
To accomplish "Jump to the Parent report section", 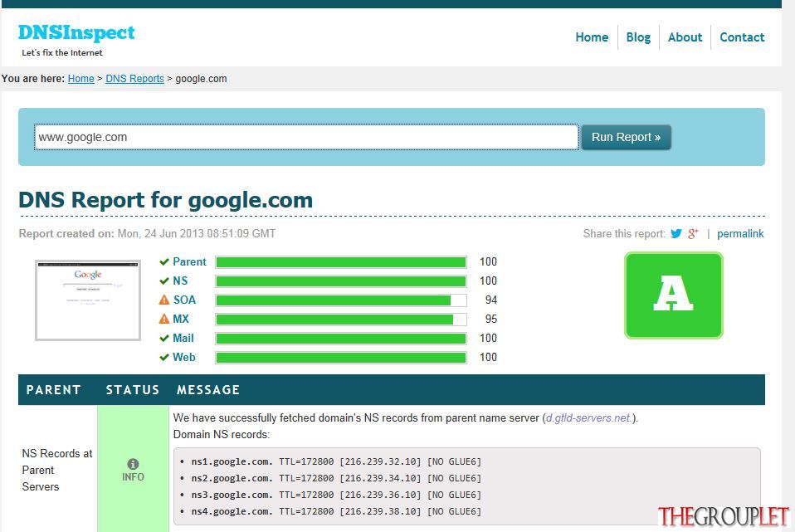I will click(x=190, y=261).
